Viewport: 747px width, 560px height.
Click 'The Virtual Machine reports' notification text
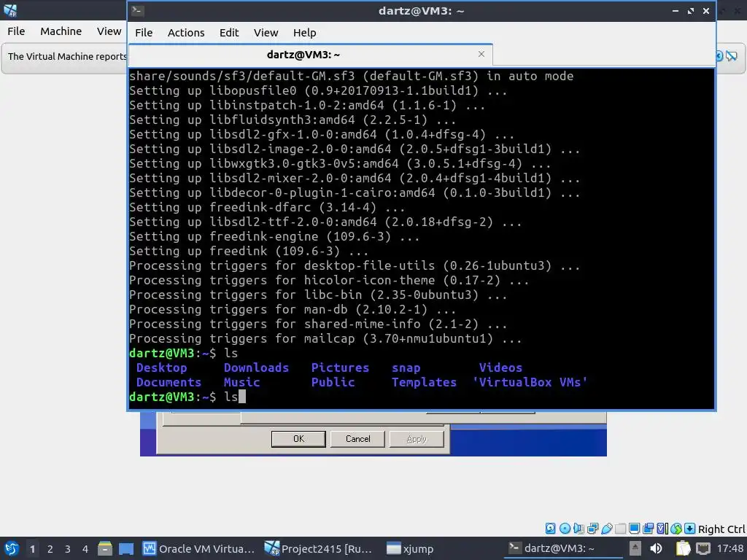(x=67, y=56)
